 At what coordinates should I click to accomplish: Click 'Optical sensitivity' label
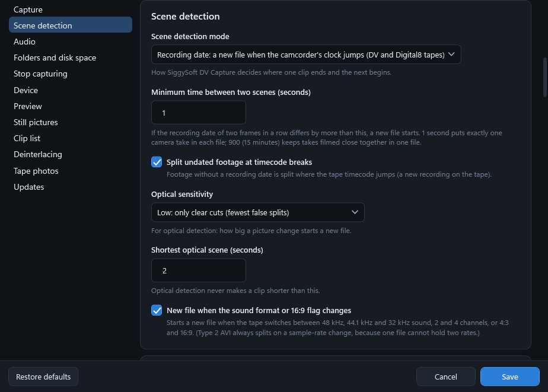point(182,195)
